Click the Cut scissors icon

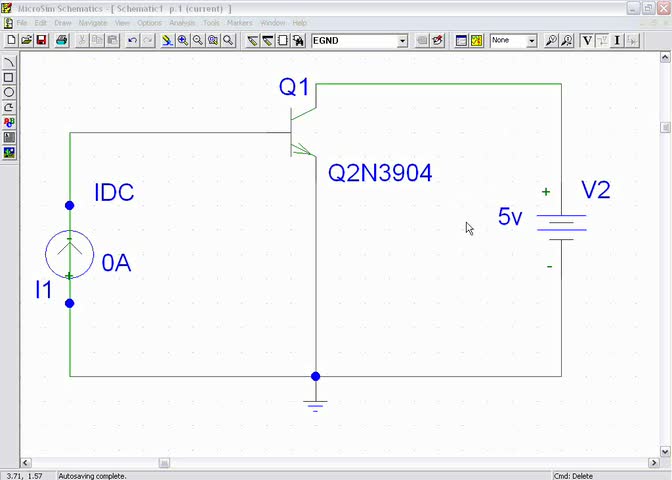click(x=82, y=40)
